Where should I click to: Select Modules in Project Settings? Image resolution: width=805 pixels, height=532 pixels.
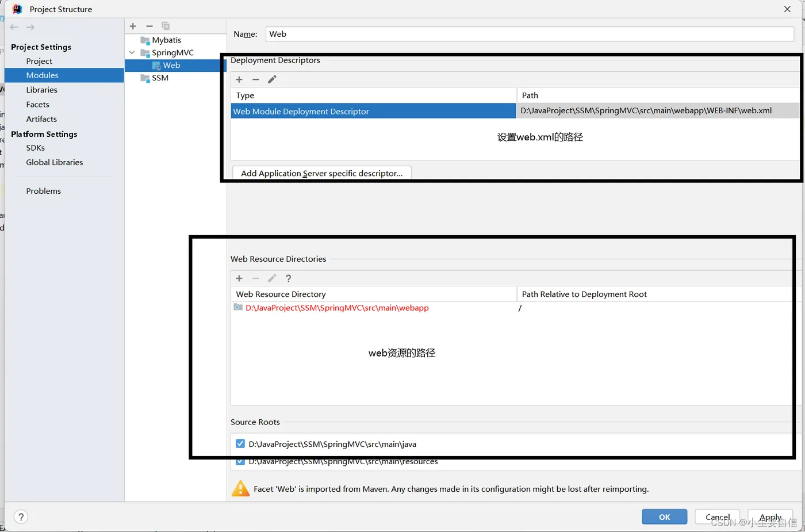(x=64, y=75)
